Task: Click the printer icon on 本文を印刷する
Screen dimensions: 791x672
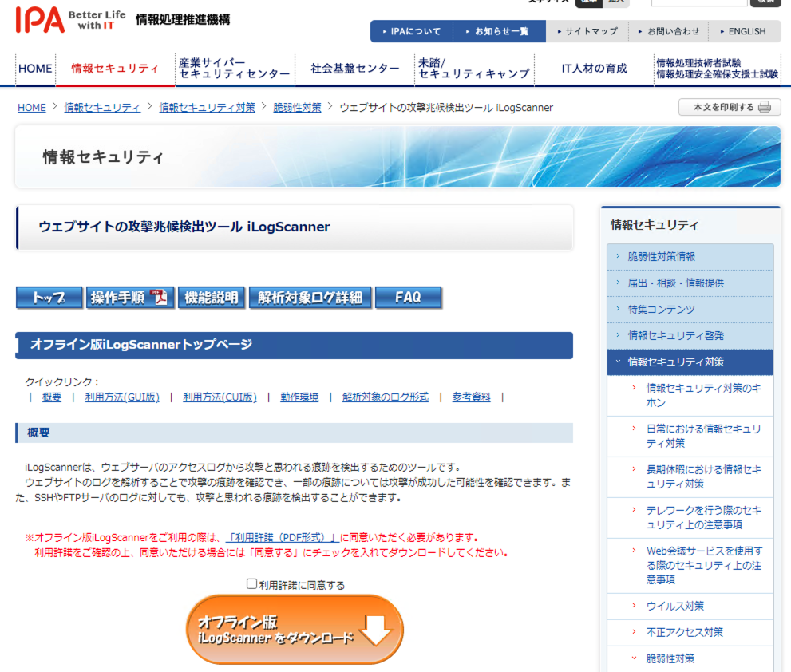Action: [764, 107]
